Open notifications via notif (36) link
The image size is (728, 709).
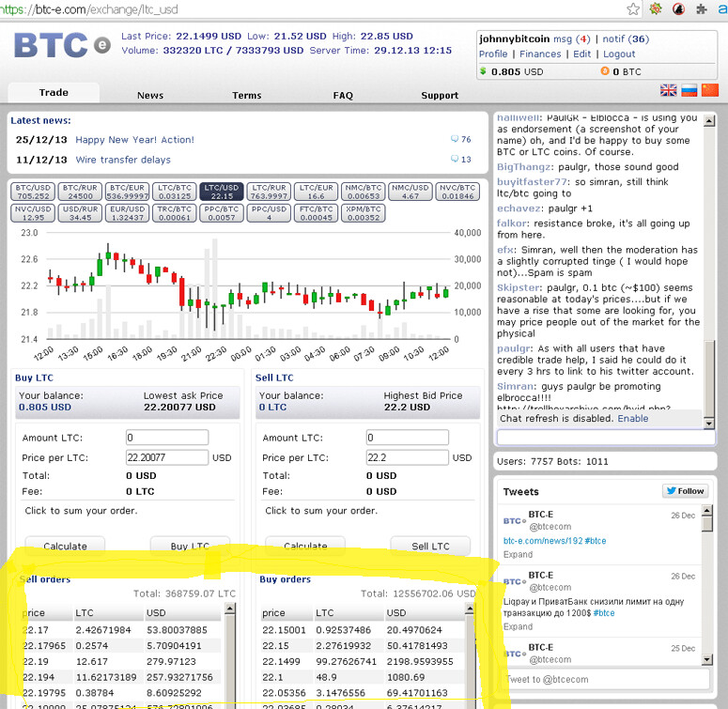click(x=626, y=39)
